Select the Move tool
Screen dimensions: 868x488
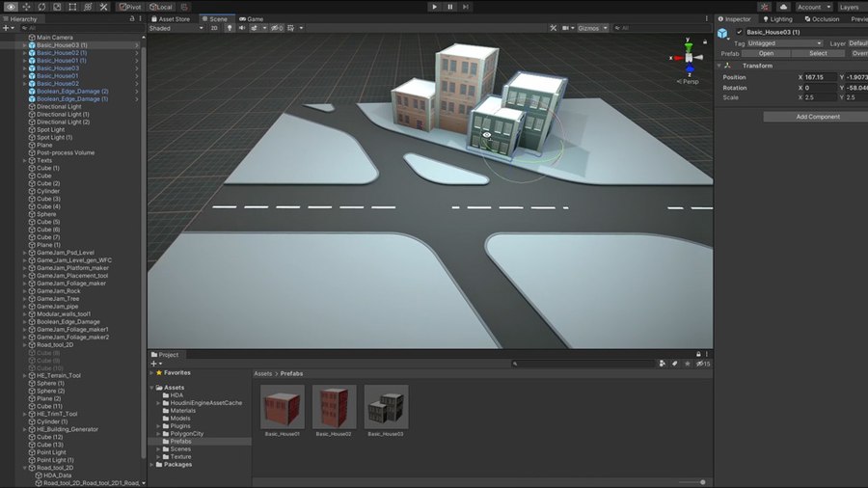[x=26, y=7]
